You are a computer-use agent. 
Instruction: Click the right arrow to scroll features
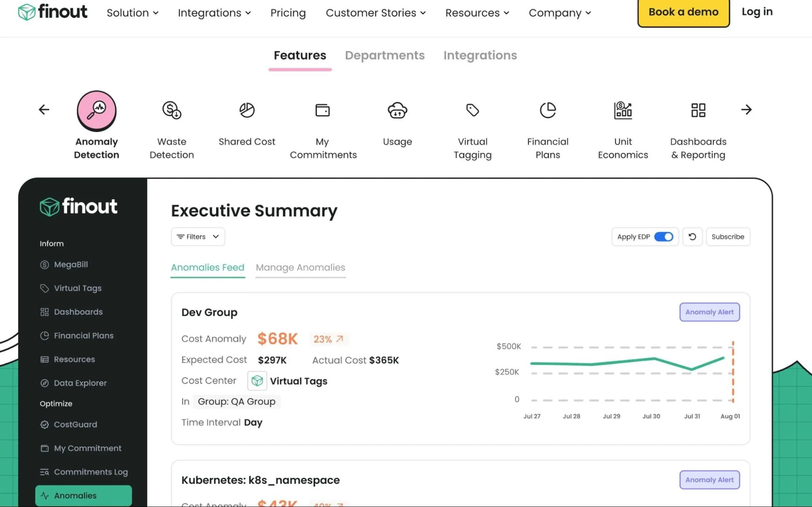(747, 110)
